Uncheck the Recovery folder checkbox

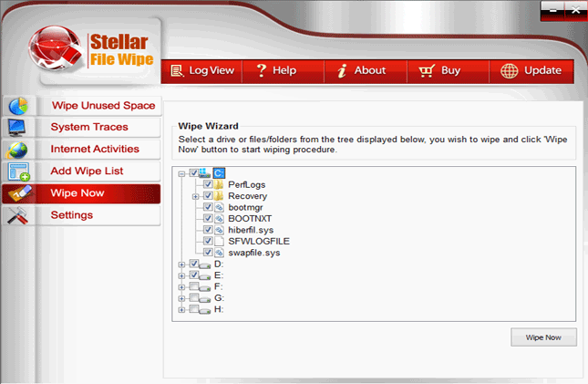208,195
